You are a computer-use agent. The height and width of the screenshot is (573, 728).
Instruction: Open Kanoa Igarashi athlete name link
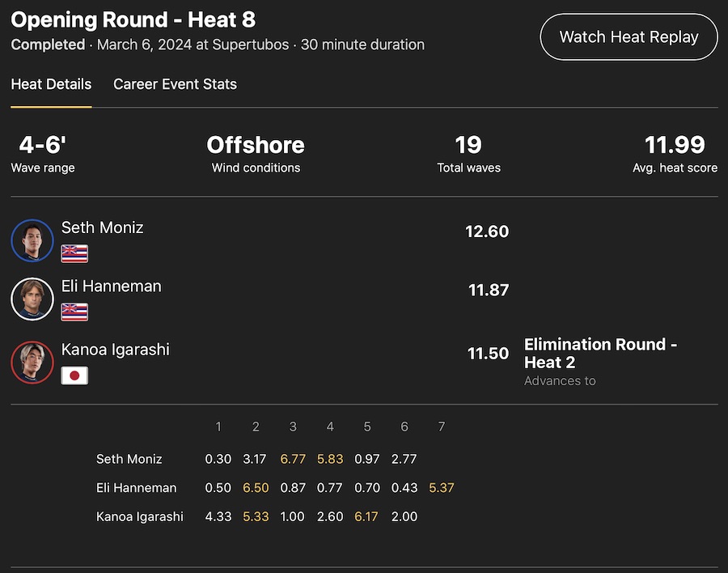click(115, 350)
